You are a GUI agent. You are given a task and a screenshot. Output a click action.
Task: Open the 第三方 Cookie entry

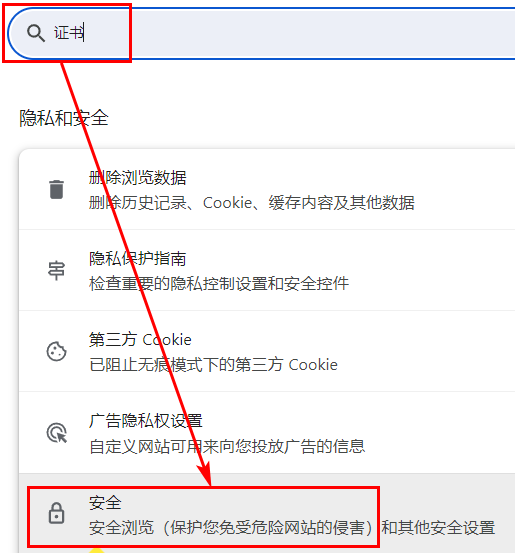pyautogui.click(x=267, y=351)
